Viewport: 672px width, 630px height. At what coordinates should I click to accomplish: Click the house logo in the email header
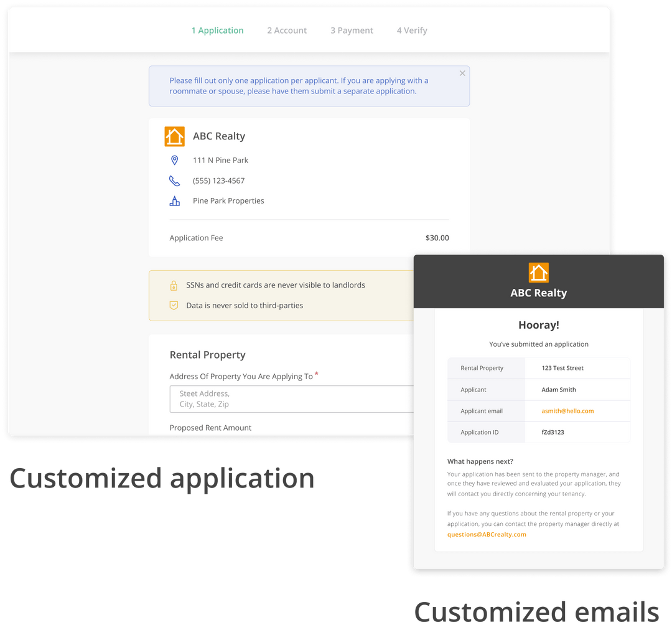click(x=538, y=272)
